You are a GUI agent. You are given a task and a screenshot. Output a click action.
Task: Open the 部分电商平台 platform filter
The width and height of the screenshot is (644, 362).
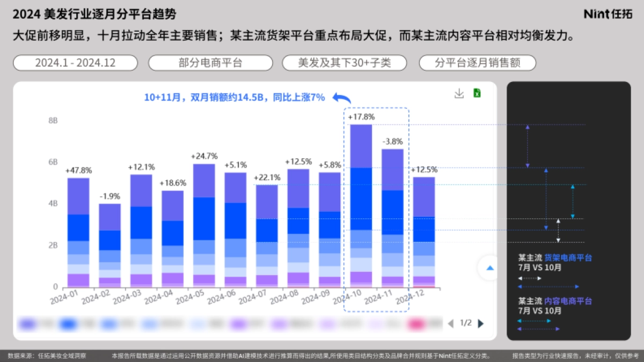click(210, 63)
